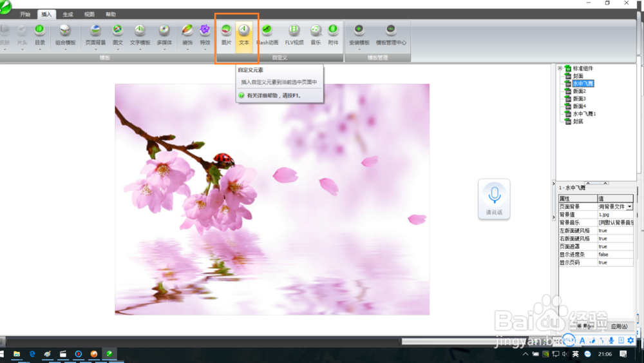Insert a 附件 attachment element
This screenshot has width=644, height=363.
(333, 35)
